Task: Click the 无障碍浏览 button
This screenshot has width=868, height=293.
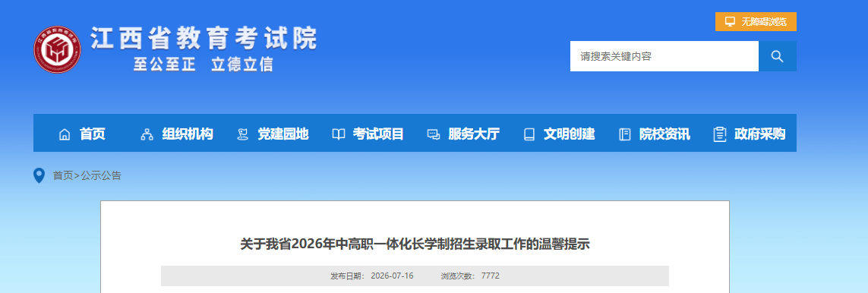Action: (x=756, y=21)
